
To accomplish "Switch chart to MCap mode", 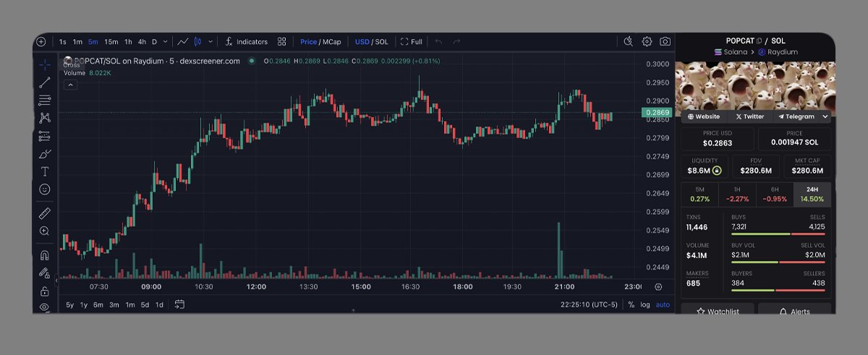I will pyautogui.click(x=332, y=42).
